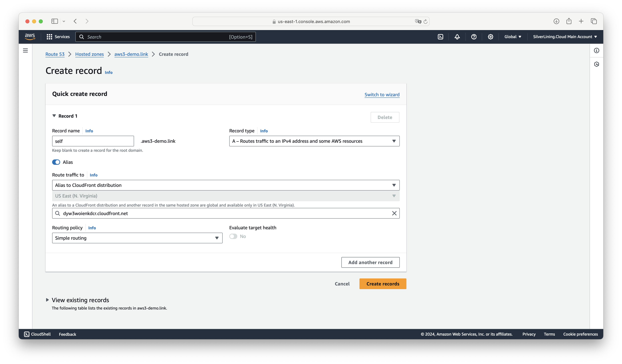Open the settings gear icon
Image resolution: width=622 pixels, height=364 pixels.
tap(490, 37)
